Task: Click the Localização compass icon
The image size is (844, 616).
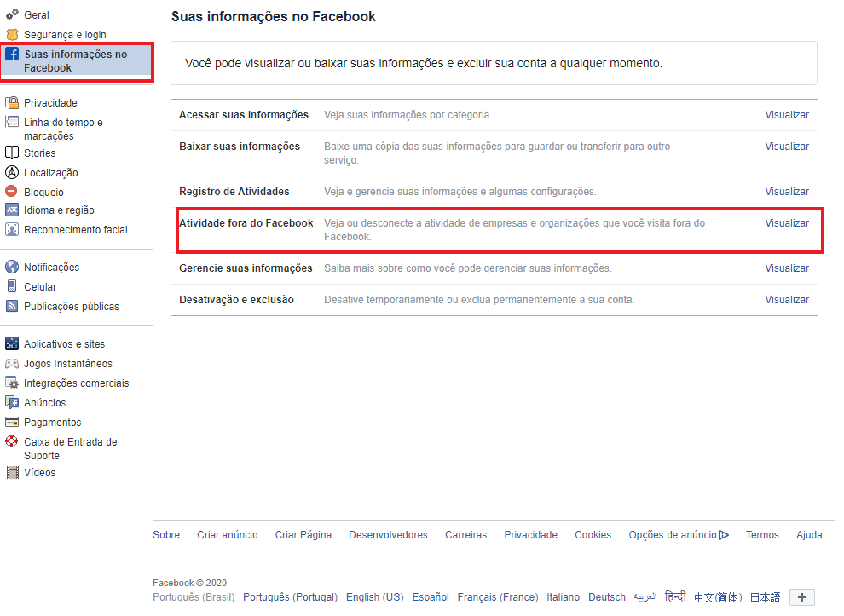Action: tap(12, 172)
